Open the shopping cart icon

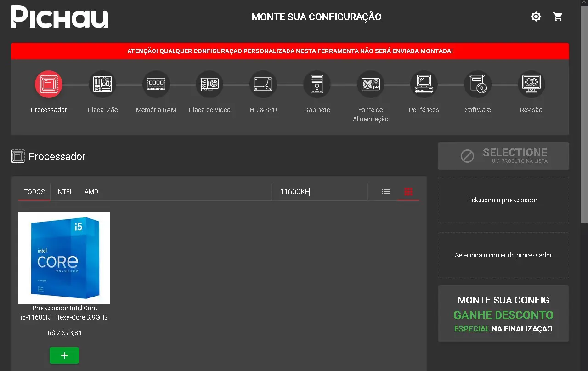point(558,17)
